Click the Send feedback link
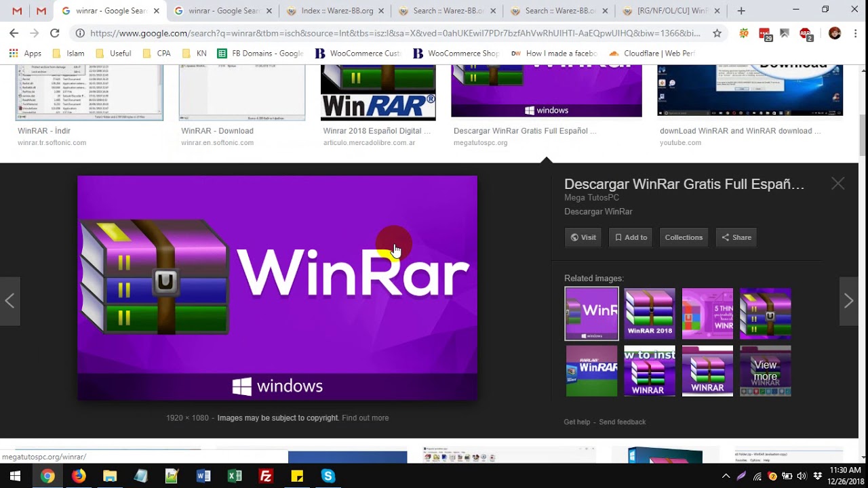The width and height of the screenshot is (868, 488). click(x=623, y=422)
